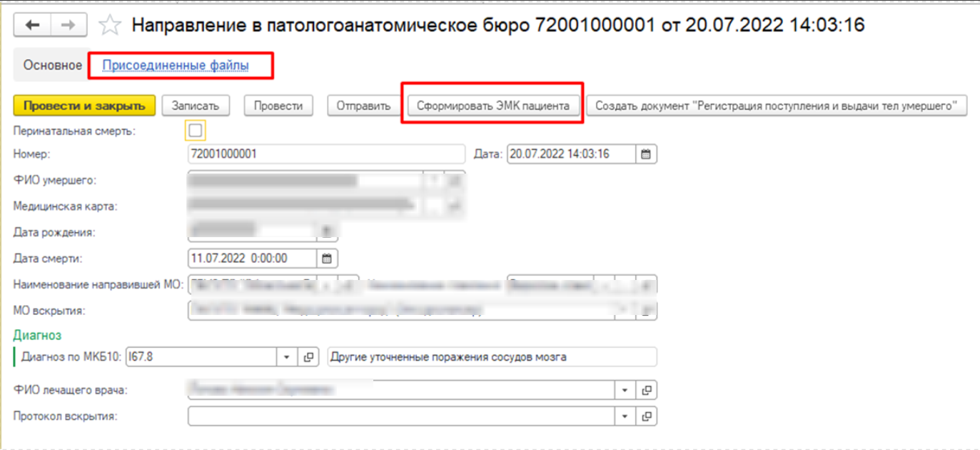Open the ФИО лечащего врача record icon

coord(646,391)
